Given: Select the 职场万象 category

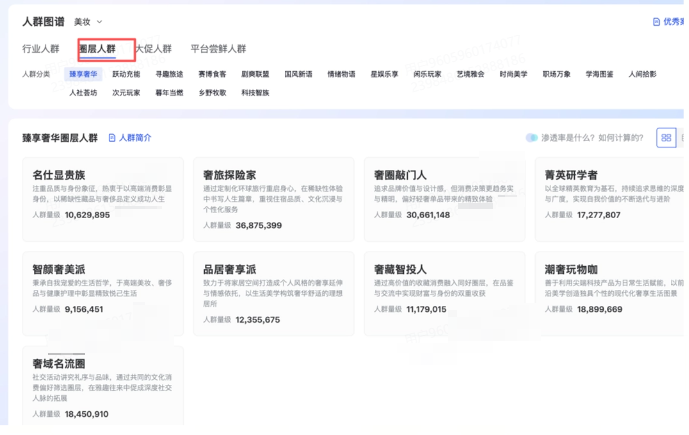Looking at the screenshot, I should 556,74.
